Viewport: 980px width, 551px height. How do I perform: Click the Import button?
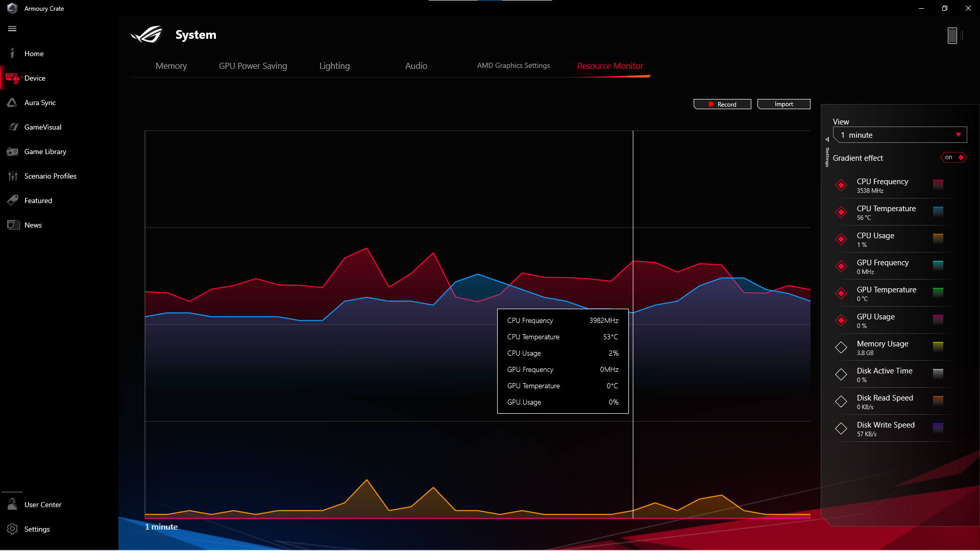click(x=783, y=104)
